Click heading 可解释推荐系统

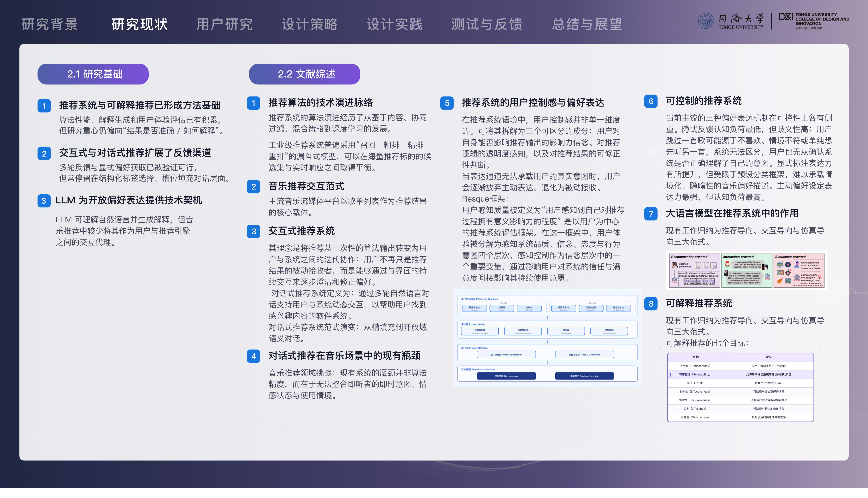coord(699,303)
